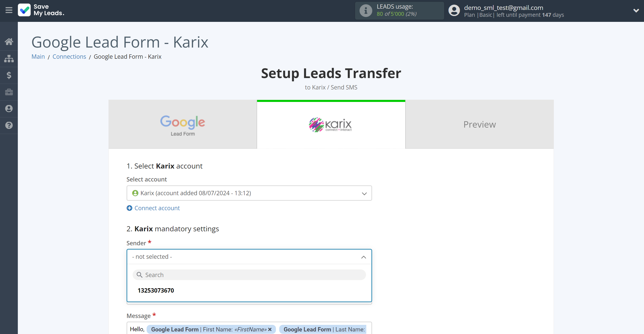Select the Preview tab

point(480,124)
